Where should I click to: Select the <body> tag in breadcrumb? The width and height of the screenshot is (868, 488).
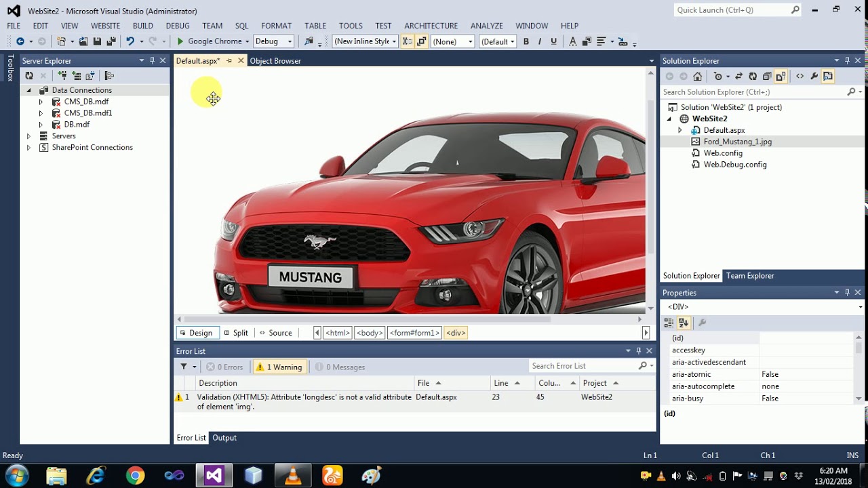(x=370, y=333)
